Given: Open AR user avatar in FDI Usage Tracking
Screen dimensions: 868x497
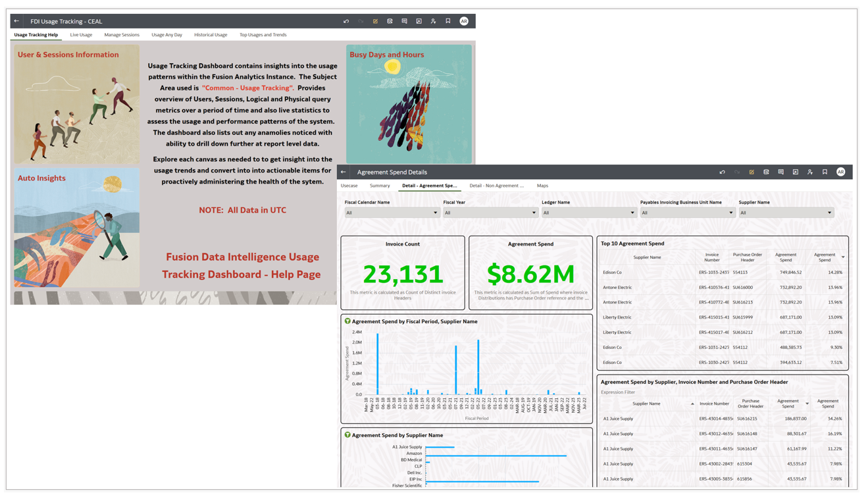Looking at the screenshot, I should [464, 21].
